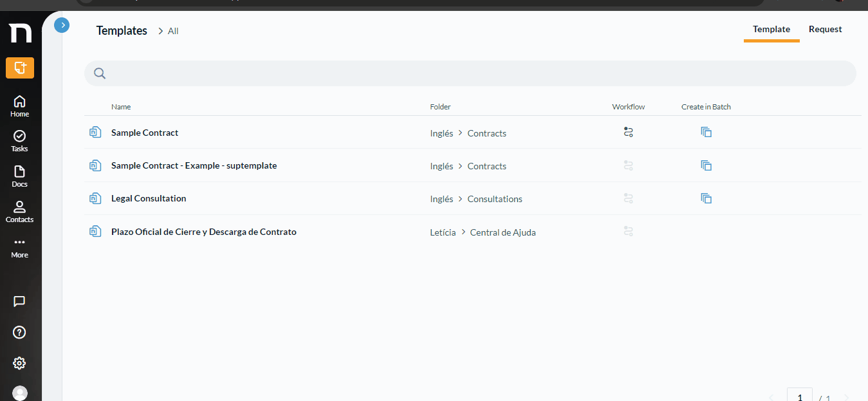Create in batch for Sample Contract

tap(706, 132)
